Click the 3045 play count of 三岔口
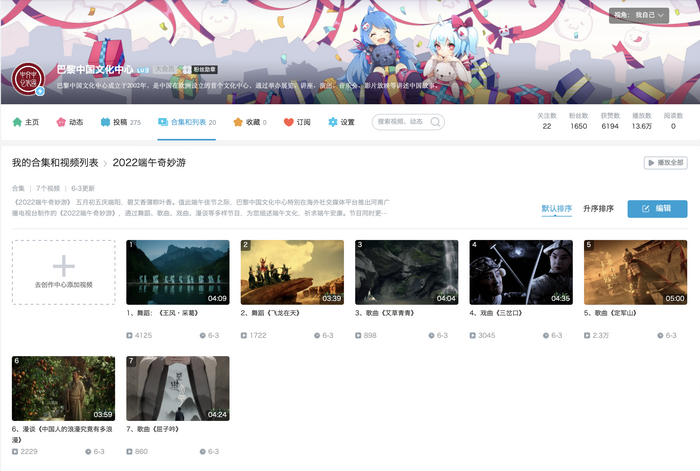 (x=483, y=335)
